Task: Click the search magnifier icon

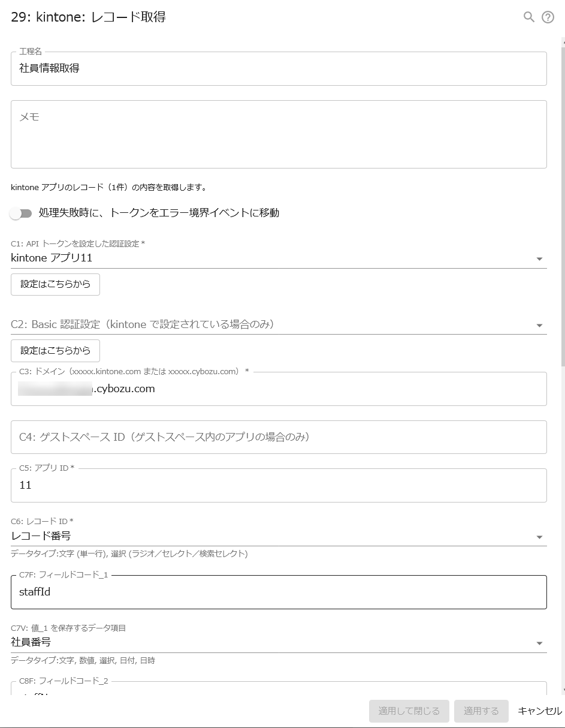Action: (x=528, y=17)
